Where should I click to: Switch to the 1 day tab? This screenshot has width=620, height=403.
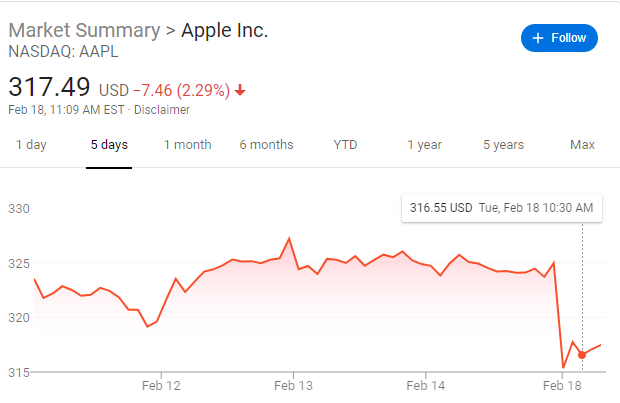point(31,145)
